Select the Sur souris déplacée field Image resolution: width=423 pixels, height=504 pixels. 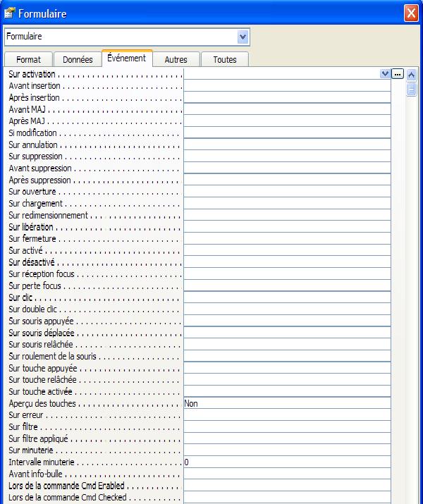click(x=287, y=333)
